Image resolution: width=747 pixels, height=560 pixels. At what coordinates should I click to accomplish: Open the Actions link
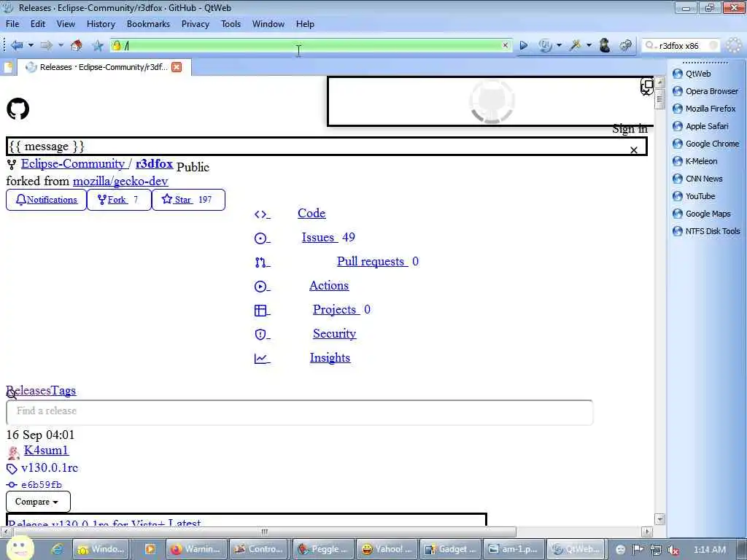pos(329,286)
